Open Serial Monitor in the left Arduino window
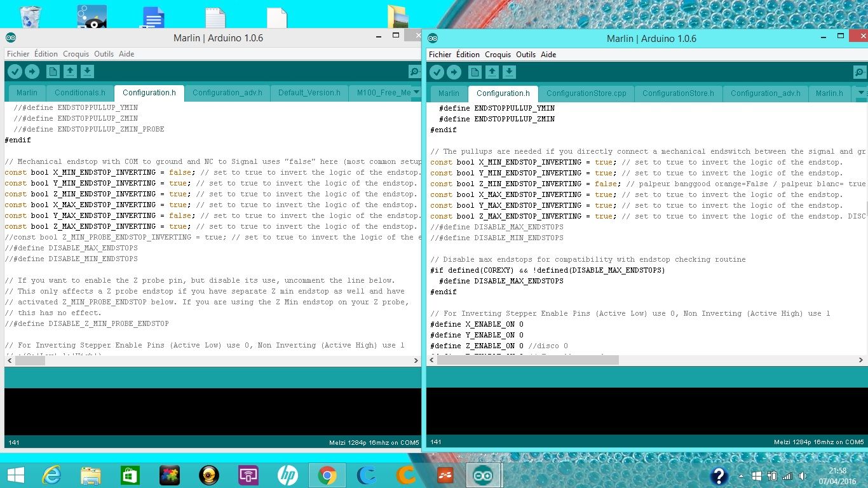 pyautogui.click(x=414, y=72)
